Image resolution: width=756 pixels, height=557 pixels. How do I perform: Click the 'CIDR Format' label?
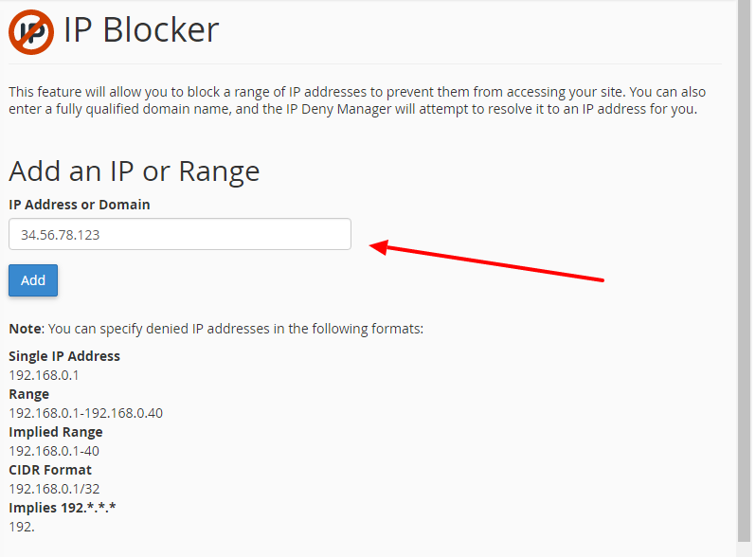coord(50,470)
